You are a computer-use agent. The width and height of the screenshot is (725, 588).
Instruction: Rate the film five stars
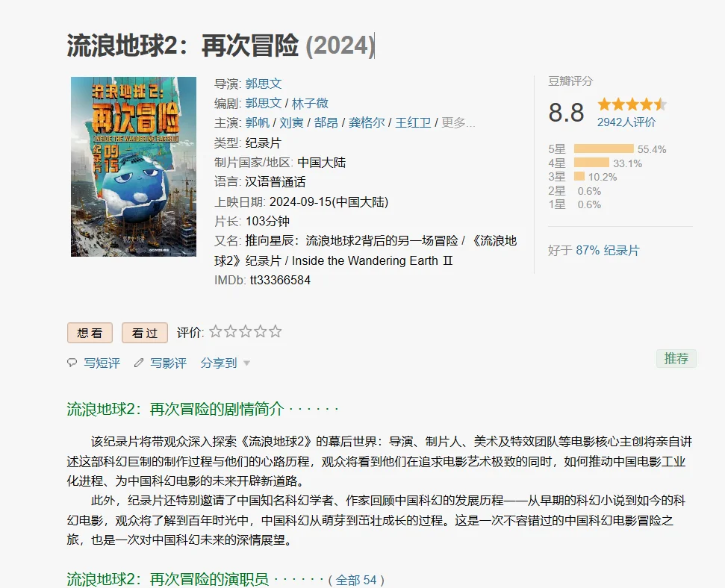[275, 331]
